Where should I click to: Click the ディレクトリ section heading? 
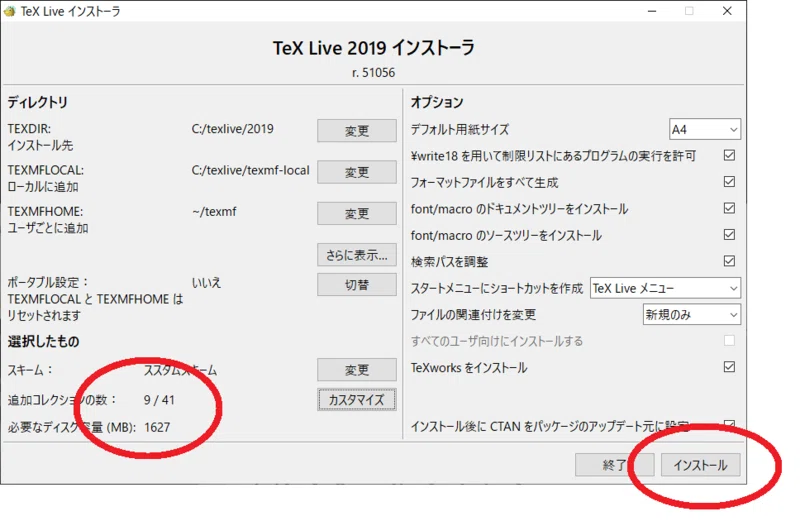click(x=38, y=103)
